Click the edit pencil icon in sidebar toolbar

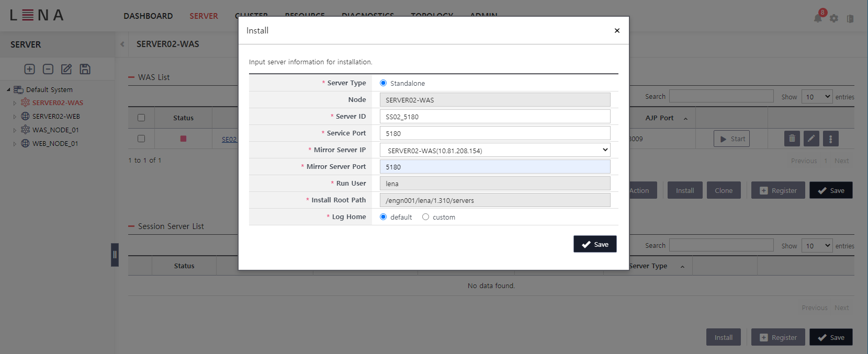66,69
